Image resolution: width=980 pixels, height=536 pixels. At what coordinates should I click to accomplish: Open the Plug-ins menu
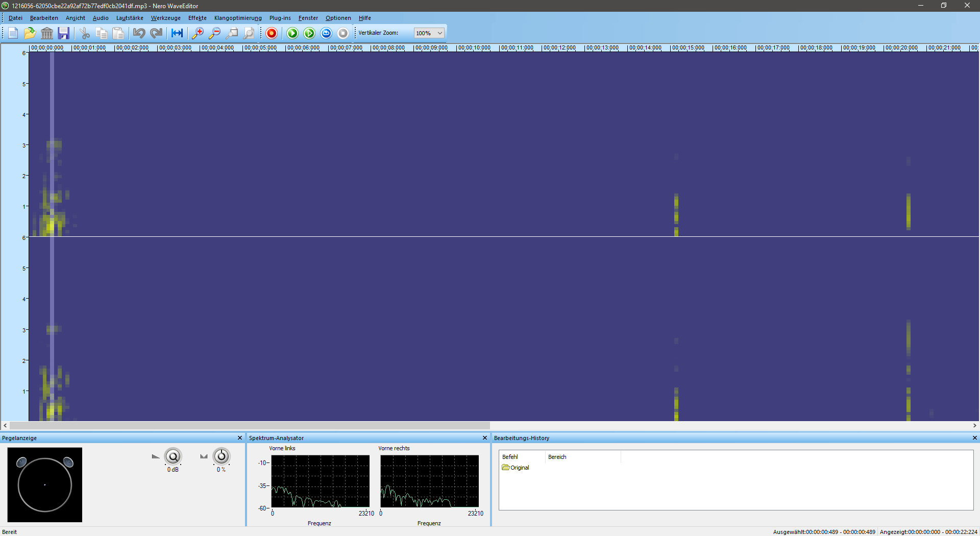[x=280, y=18]
